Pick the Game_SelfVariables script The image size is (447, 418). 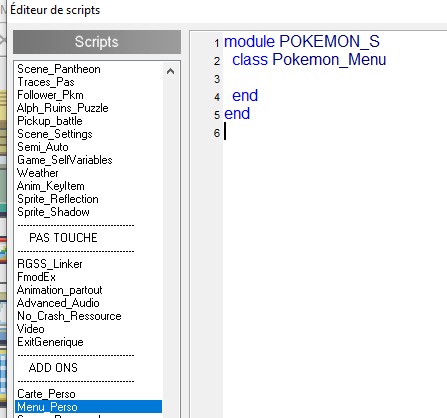[65, 160]
